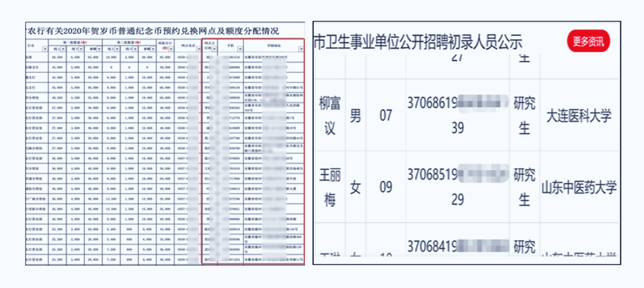Select the 09 cell in 王丽梅 row
Viewport: 644px width, 288px height.
click(x=386, y=188)
